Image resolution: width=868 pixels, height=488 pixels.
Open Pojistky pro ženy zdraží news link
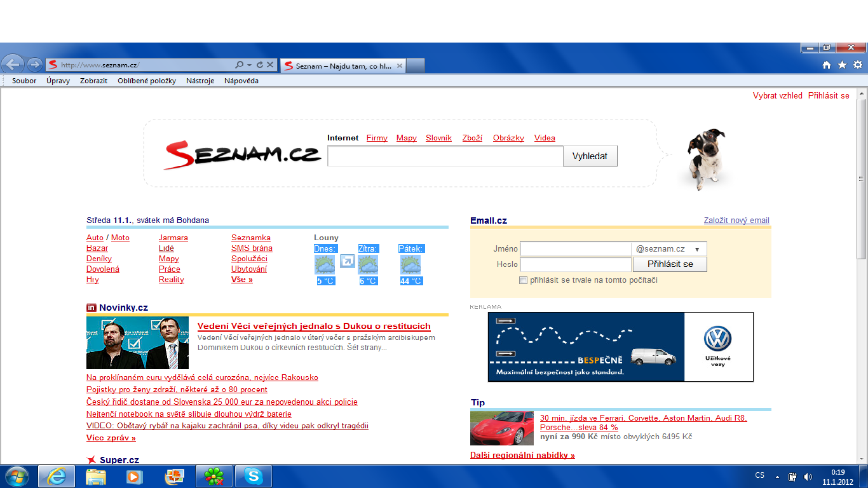click(x=177, y=390)
